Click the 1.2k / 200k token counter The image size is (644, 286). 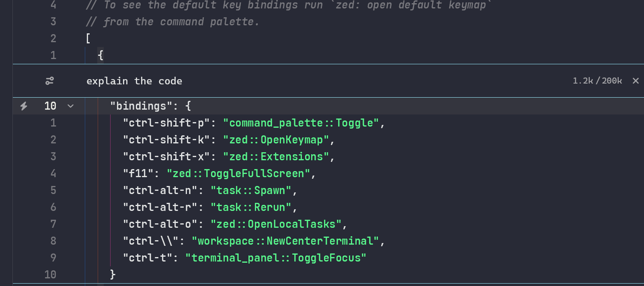pos(597,81)
